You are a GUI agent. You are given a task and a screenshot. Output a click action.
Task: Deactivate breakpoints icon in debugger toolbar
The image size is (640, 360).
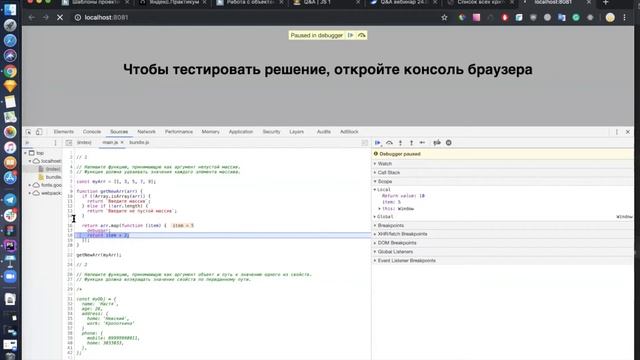(x=437, y=143)
